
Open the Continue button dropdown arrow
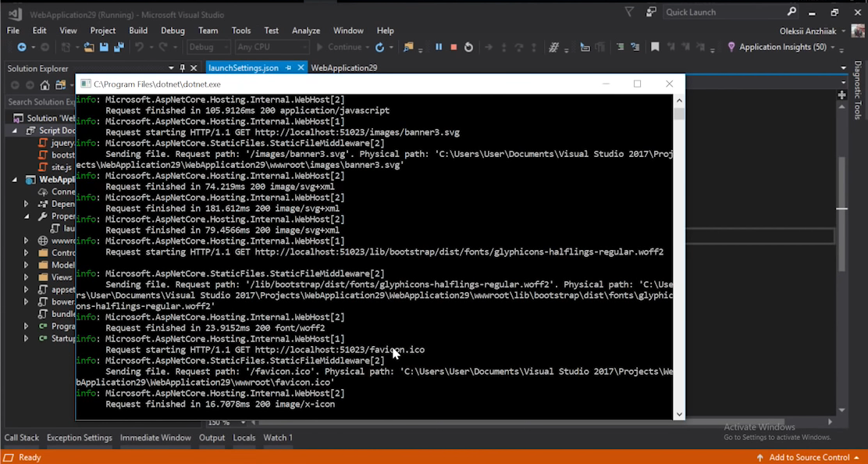click(366, 48)
